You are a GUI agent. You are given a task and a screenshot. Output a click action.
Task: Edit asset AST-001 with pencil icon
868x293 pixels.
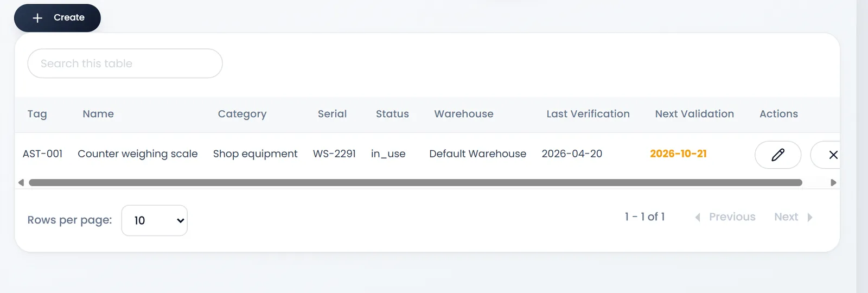(778, 155)
